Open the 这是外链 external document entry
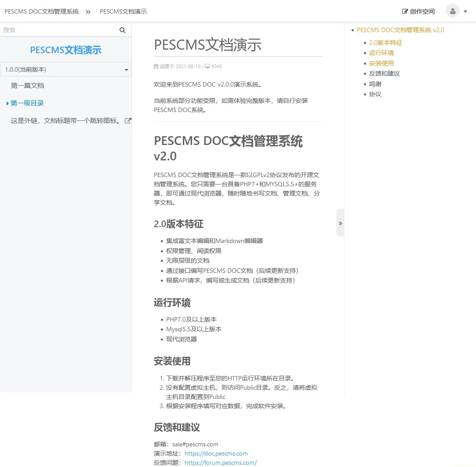 (65, 121)
